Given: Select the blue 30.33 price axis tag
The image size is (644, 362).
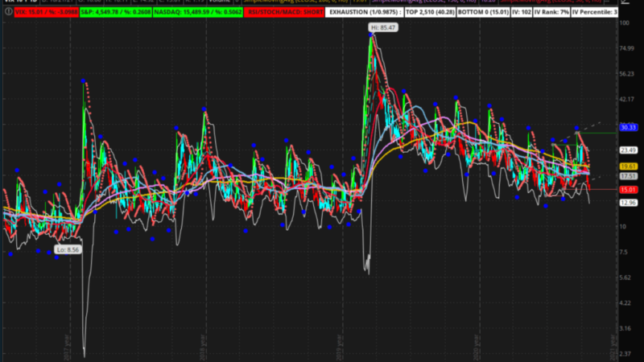Looking at the screenshot, I should (x=629, y=128).
